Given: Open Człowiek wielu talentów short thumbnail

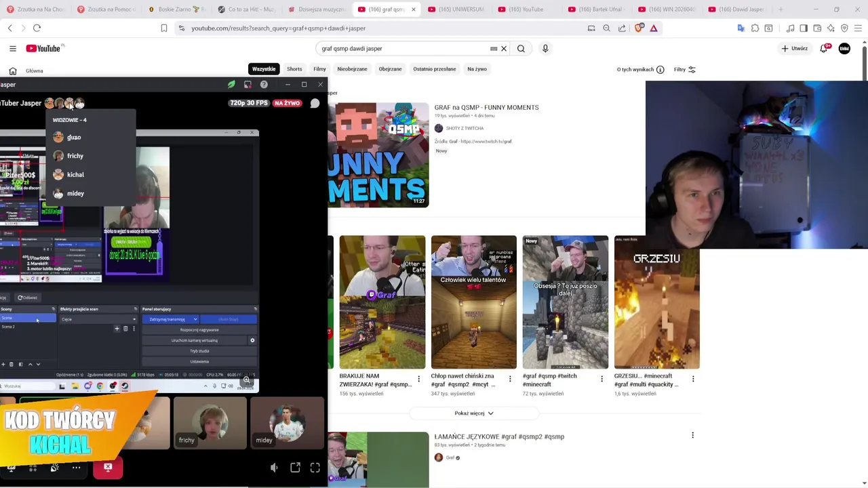Looking at the screenshot, I should (474, 302).
